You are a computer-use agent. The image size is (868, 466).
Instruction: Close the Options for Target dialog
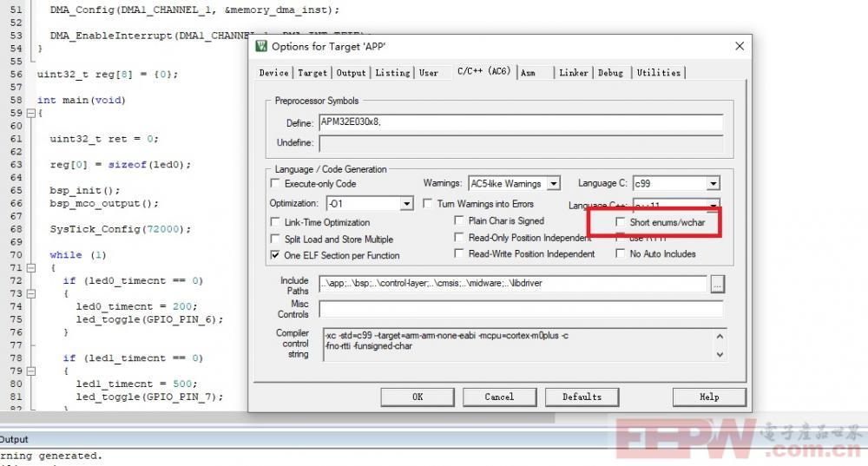739,46
